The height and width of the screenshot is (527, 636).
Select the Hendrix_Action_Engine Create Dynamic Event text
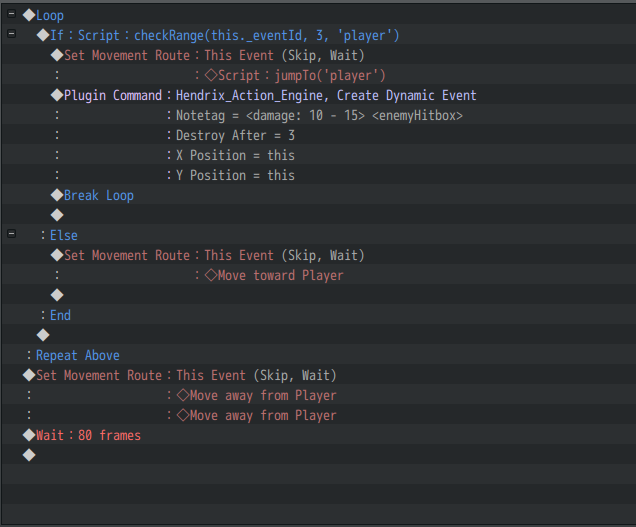pos(326,95)
